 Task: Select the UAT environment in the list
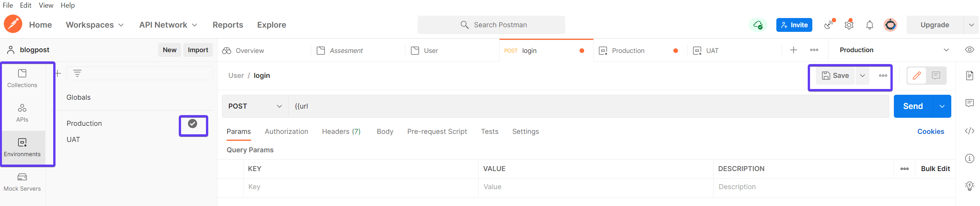(73, 140)
